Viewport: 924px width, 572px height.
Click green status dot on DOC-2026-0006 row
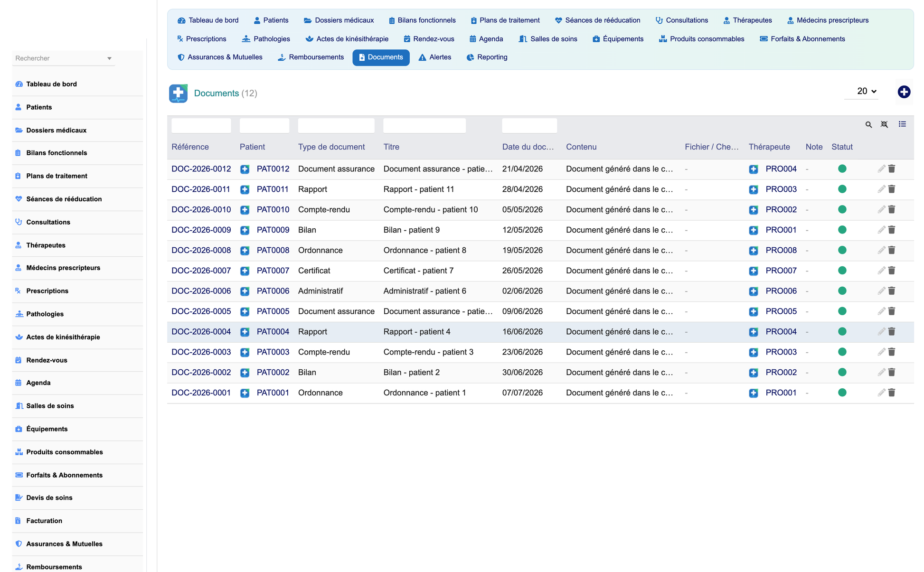tap(842, 291)
